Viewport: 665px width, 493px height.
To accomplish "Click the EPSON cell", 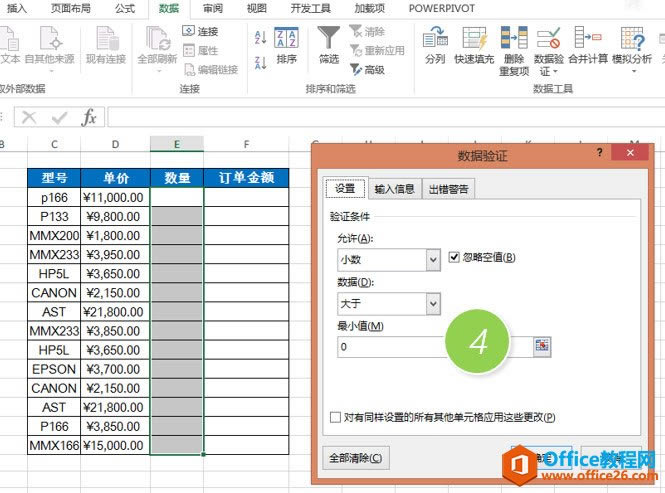I will (x=54, y=369).
